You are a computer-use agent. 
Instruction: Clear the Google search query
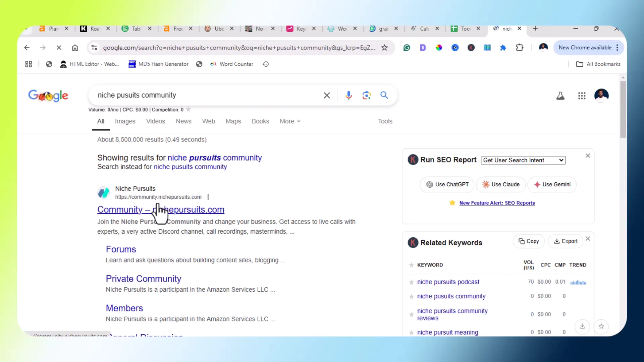[327, 96]
